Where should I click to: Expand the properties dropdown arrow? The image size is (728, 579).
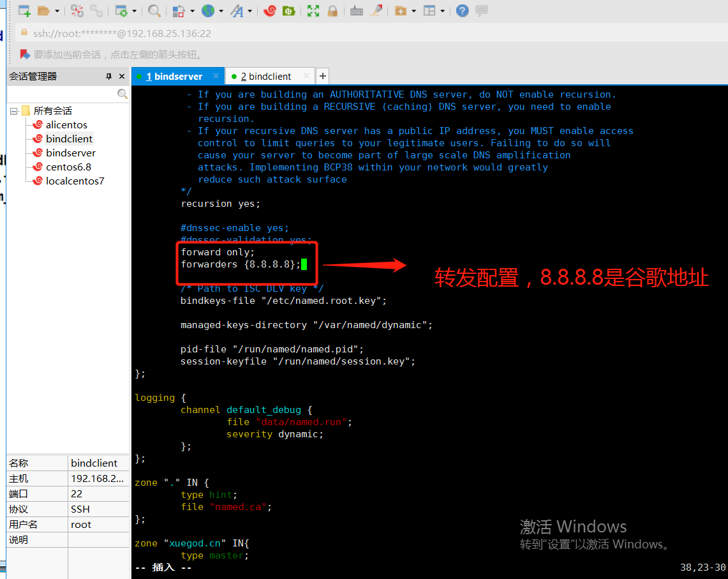(x=134, y=11)
